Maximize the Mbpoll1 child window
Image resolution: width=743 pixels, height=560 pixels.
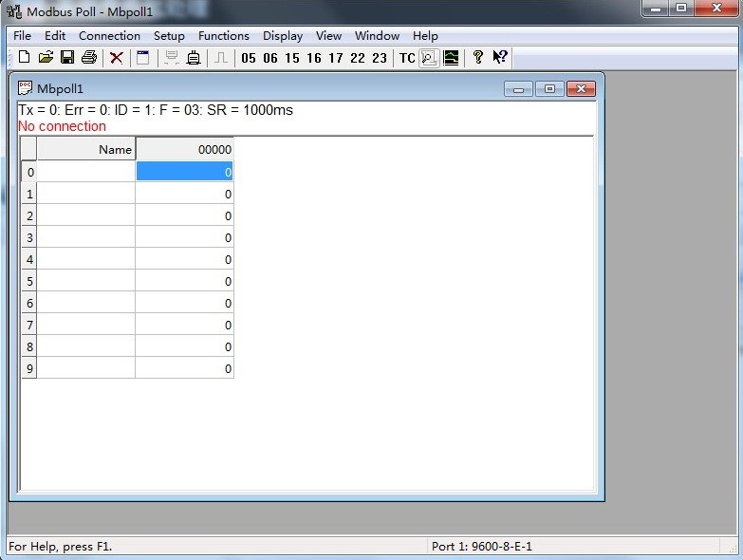click(x=549, y=89)
